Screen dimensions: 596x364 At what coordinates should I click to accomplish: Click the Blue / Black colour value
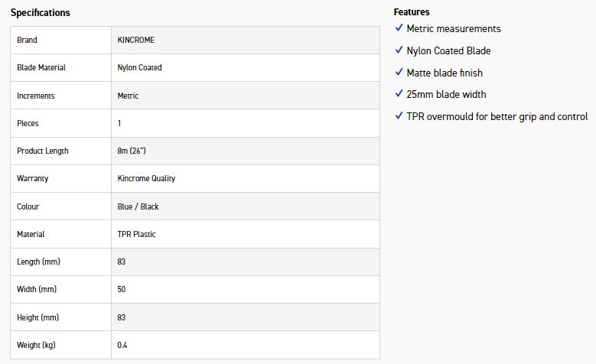click(138, 206)
